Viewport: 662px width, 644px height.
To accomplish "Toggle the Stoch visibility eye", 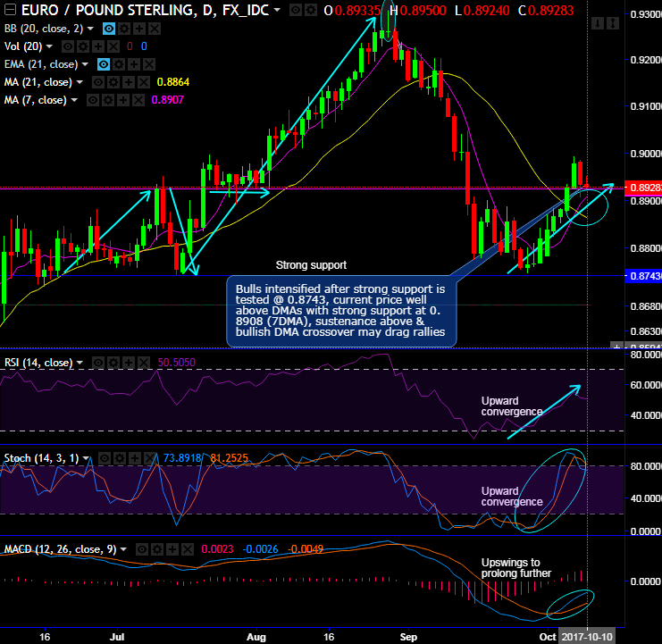I will coord(105,458).
